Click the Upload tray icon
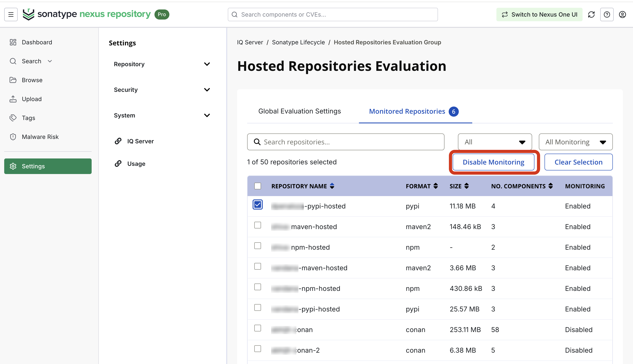This screenshot has width=633, height=364. (x=13, y=99)
